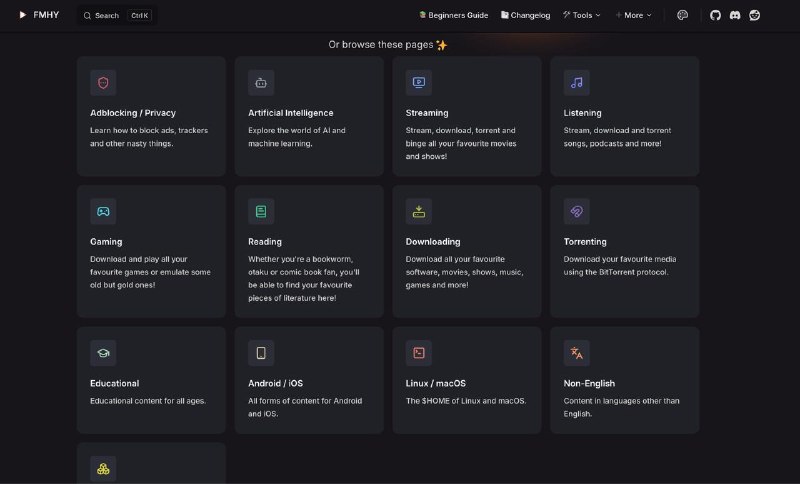Click 'songs, podcasts and more!' description

[x=612, y=144]
